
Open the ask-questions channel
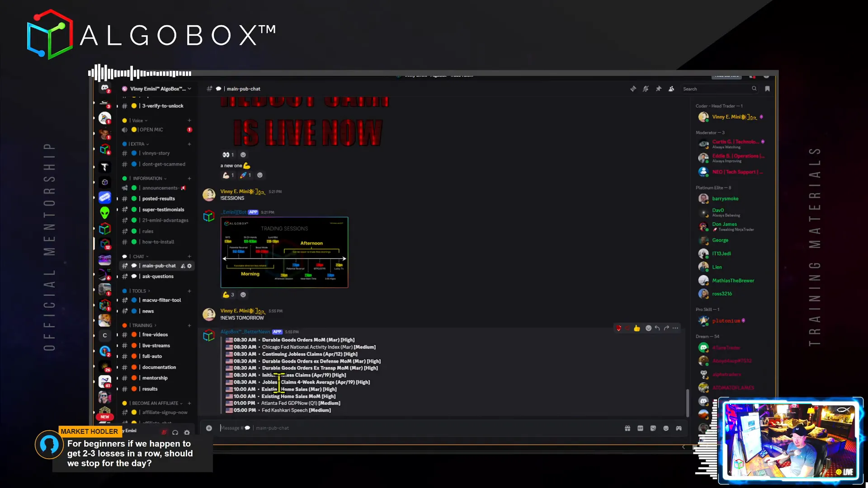pyautogui.click(x=157, y=277)
